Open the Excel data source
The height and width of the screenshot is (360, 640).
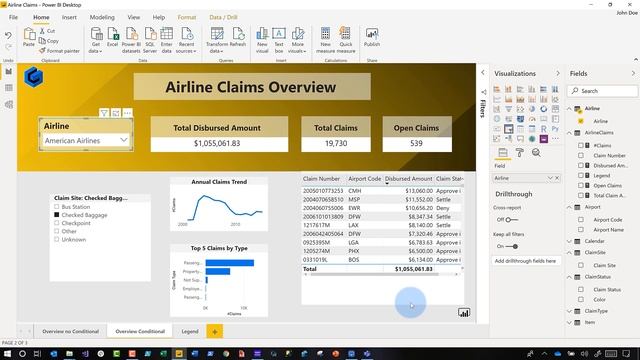pos(113,37)
